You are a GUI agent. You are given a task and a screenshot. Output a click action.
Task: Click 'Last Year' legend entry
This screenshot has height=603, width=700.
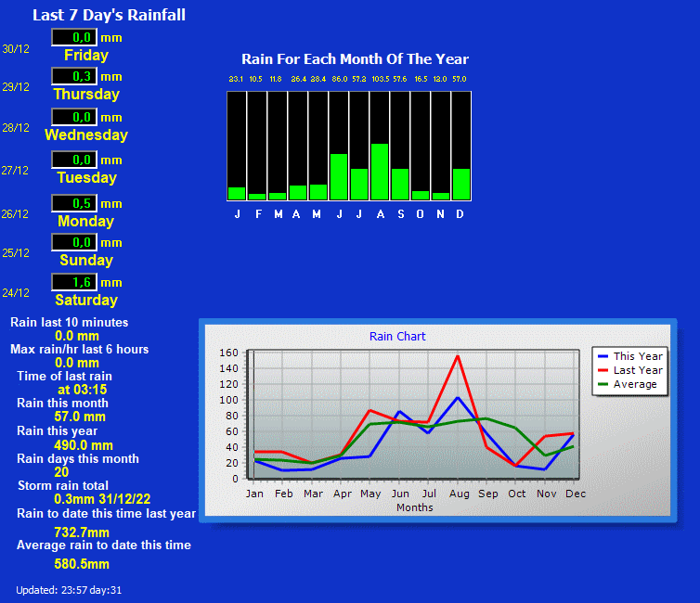click(x=630, y=370)
